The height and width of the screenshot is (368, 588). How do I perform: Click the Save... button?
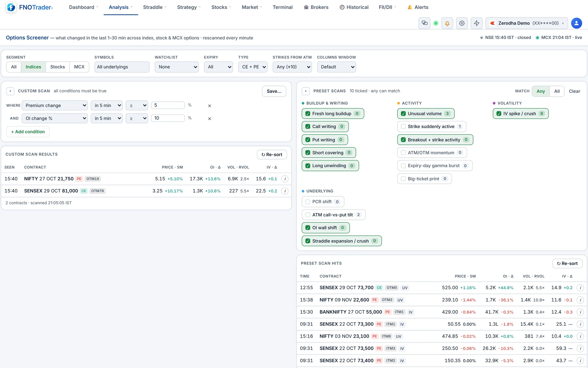coord(274,91)
